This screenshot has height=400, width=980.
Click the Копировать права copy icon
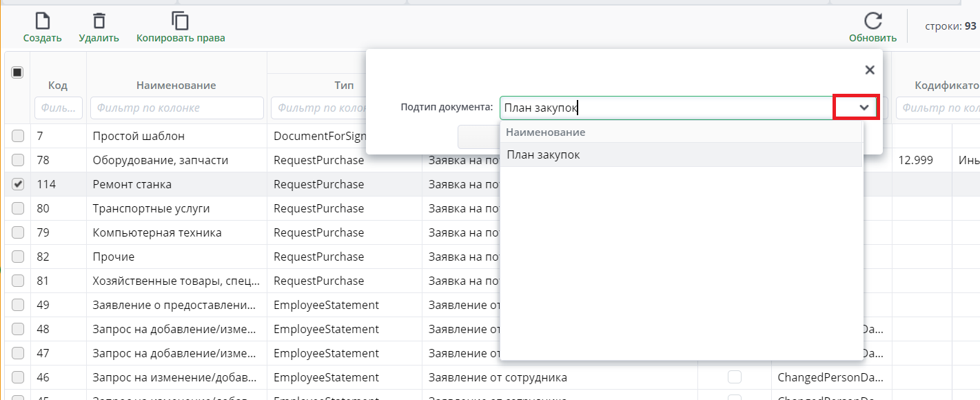coord(181,21)
